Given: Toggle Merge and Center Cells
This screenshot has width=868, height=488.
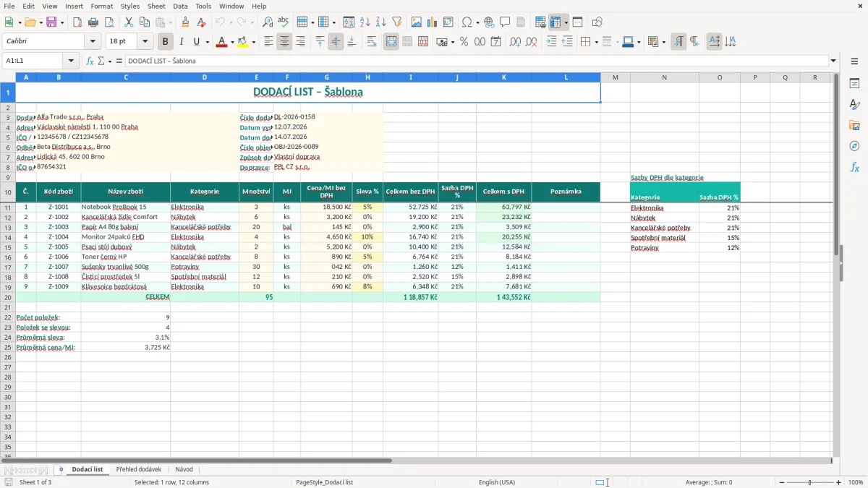Looking at the screenshot, I should tap(391, 42).
